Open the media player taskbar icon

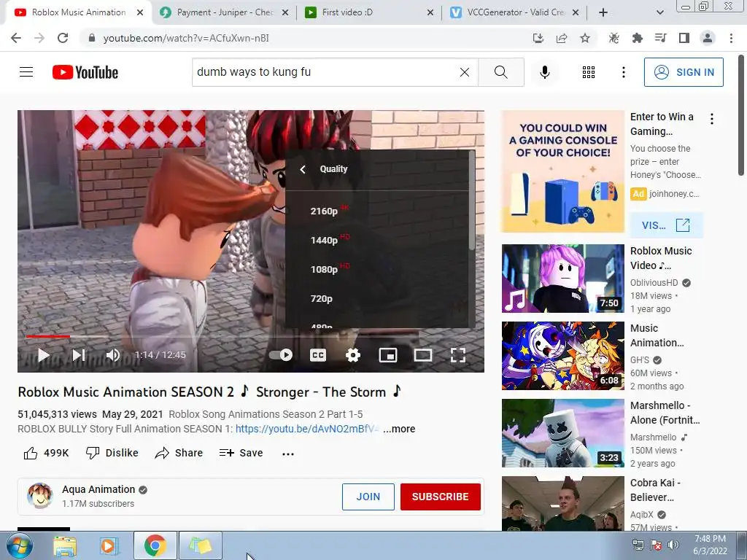[109, 545]
